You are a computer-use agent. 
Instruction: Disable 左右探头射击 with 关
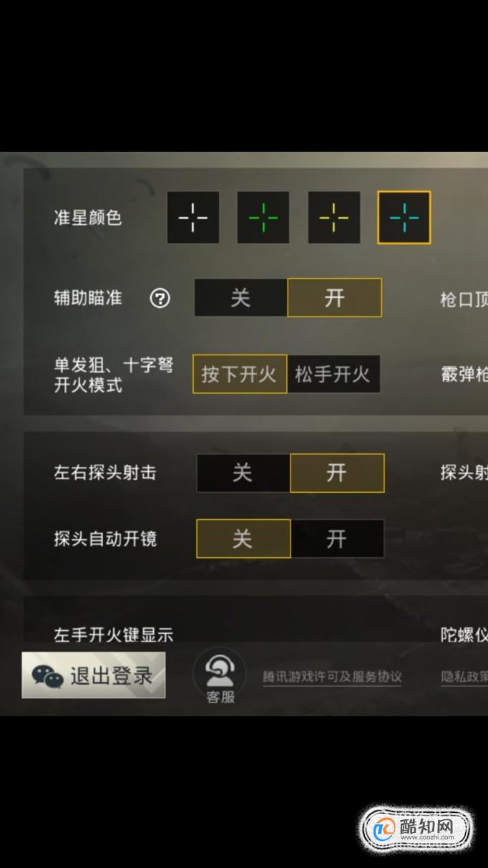pos(243,473)
